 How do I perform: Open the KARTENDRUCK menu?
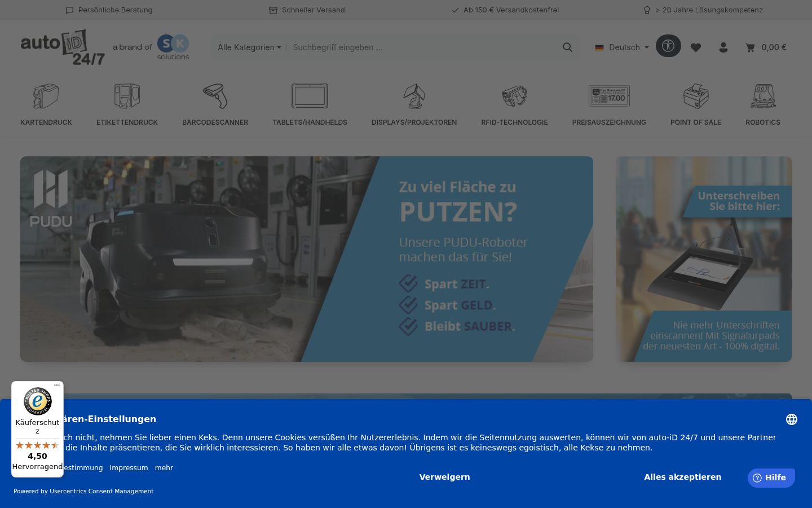tap(46, 122)
